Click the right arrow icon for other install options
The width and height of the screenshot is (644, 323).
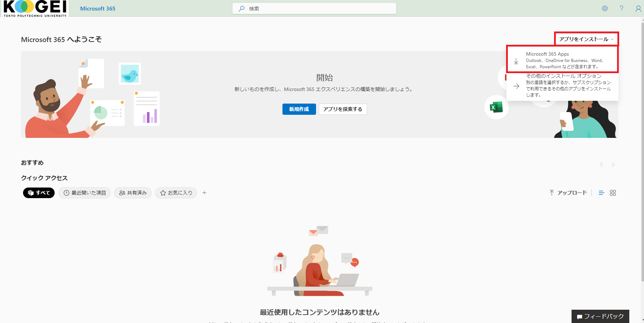click(516, 86)
